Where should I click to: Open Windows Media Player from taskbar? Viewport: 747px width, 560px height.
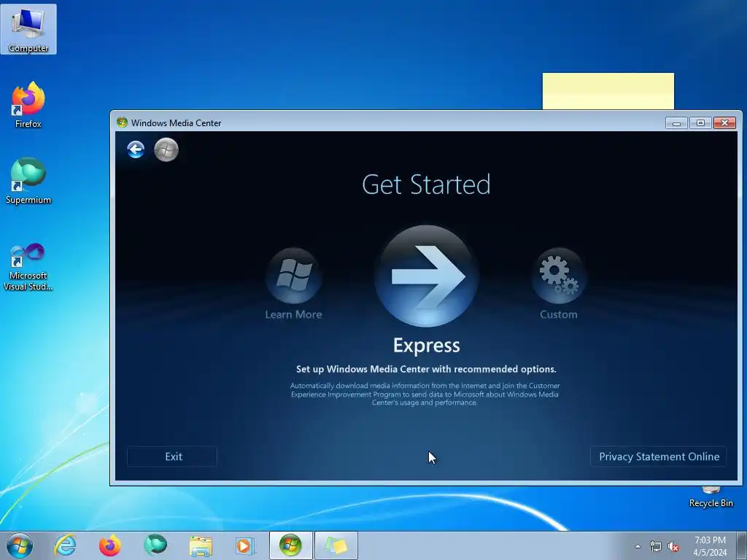pyautogui.click(x=245, y=545)
